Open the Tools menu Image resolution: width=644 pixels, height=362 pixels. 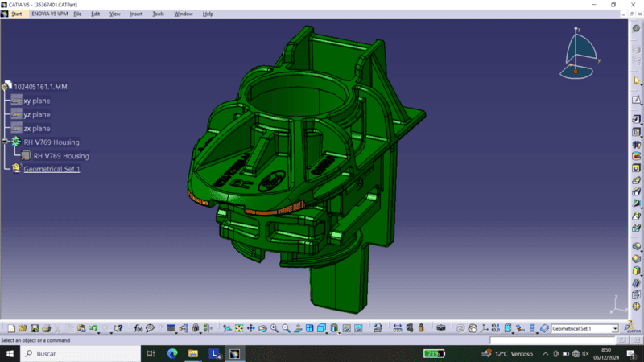pyautogui.click(x=158, y=14)
